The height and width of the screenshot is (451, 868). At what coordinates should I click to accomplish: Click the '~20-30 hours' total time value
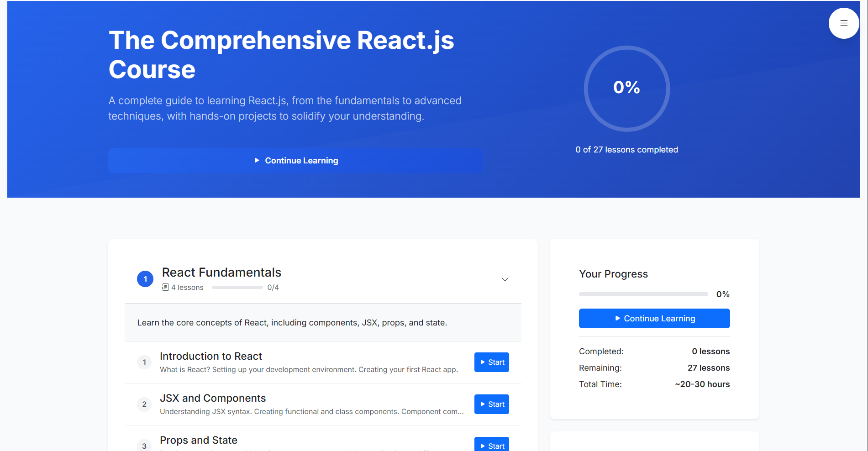[702, 384]
